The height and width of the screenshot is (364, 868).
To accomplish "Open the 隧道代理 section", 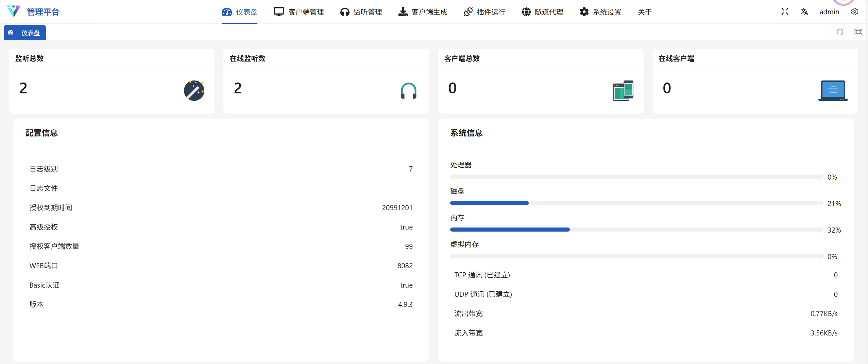I will point(542,12).
